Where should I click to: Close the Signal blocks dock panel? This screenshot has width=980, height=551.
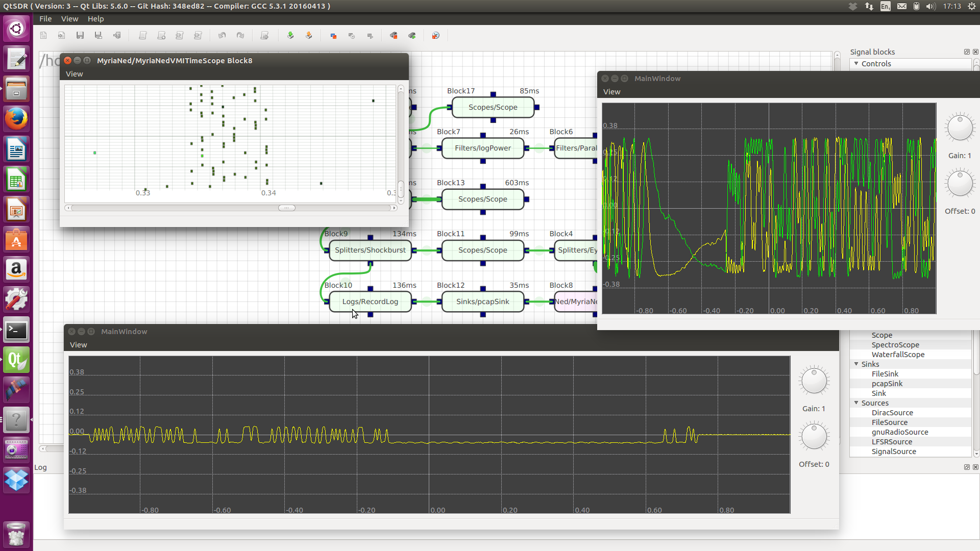975,52
